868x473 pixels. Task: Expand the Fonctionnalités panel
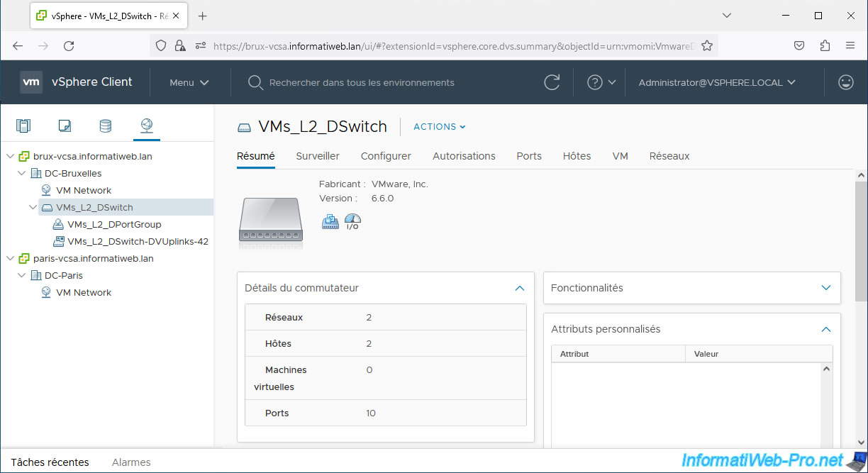pos(825,288)
